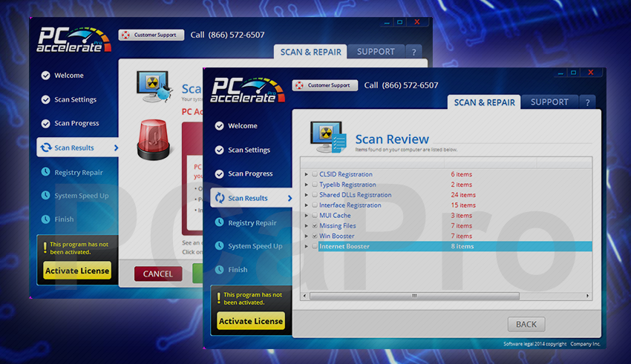Open the question mark help tab in back window
Screen dimensions: 631x364
click(413, 52)
